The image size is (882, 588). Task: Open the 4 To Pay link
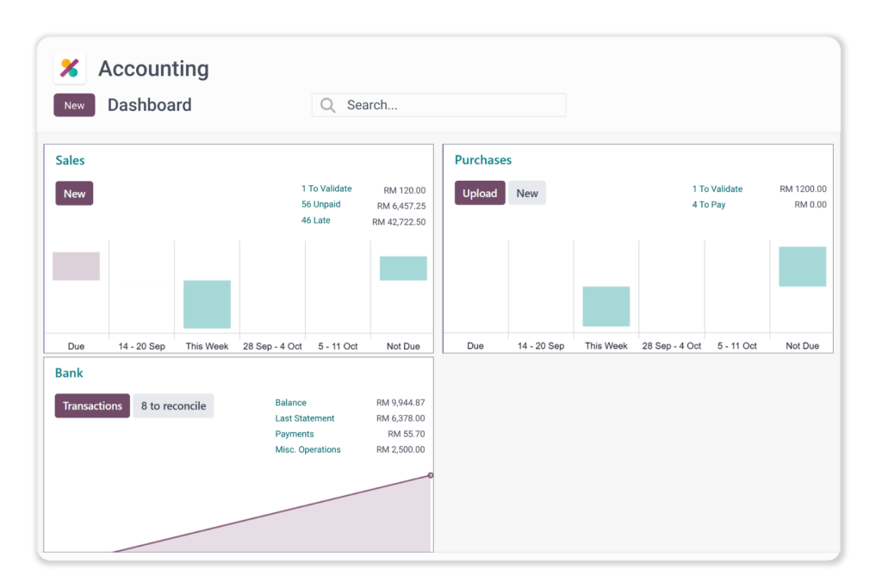[x=708, y=205]
